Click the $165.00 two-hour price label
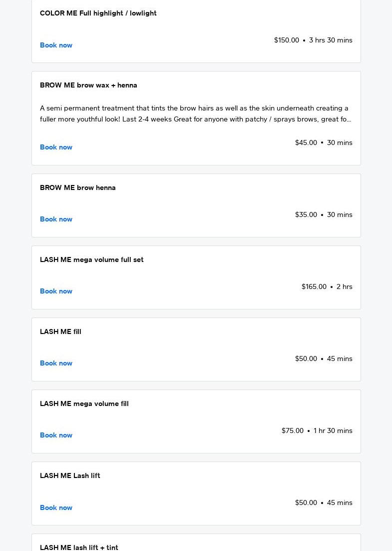The height and width of the screenshot is (551, 392). pos(314,286)
